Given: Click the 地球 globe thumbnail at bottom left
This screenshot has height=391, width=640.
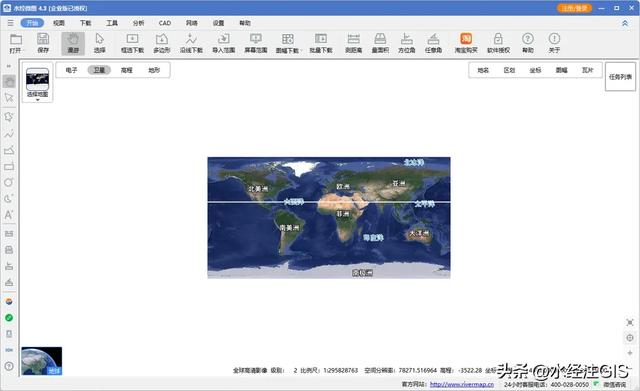Looking at the screenshot, I should click(42, 361).
